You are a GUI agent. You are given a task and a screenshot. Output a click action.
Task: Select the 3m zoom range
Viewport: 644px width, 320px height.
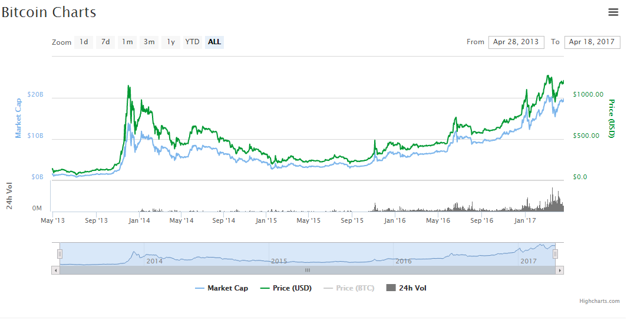point(149,42)
